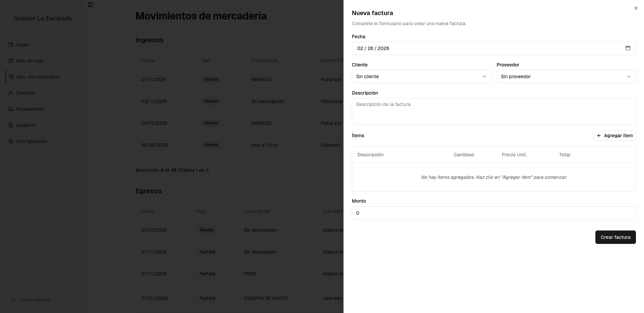644x313 pixels.
Task: Open the Sin proveedor selector
Action: pyautogui.click(x=566, y=76)
